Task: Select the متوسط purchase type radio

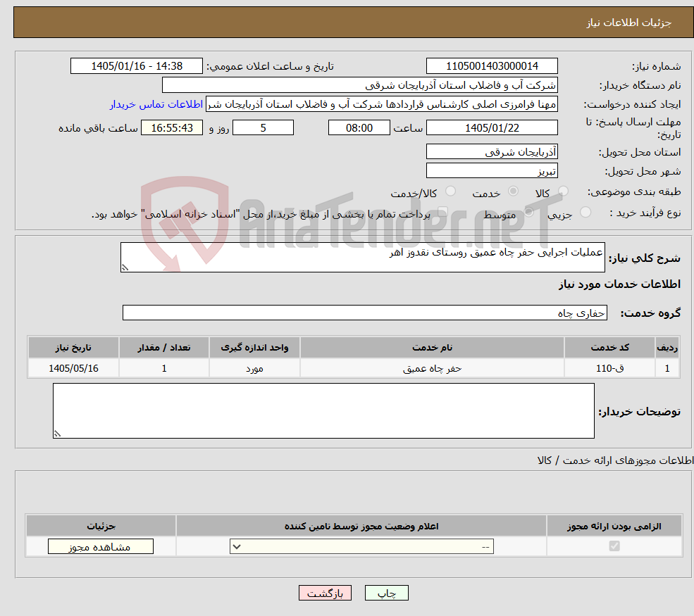Action: pyautogui.click(x=528, y=213)
